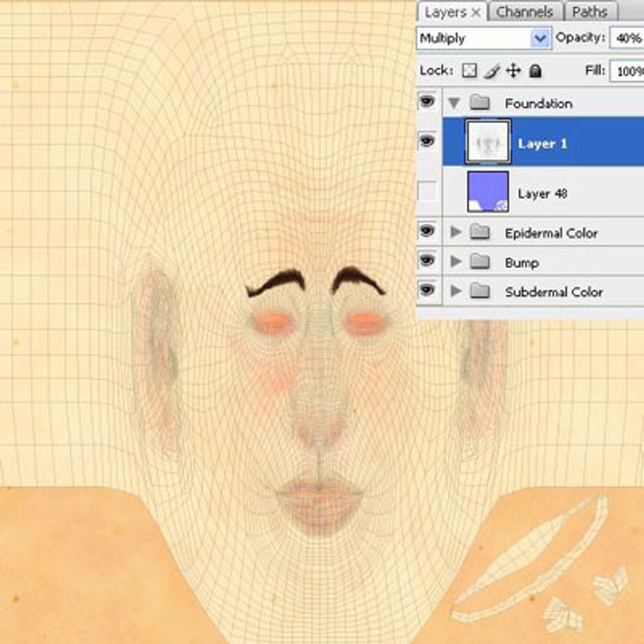The width and height of the screenshot is (644, 644).
Task: Toggle visibility of the Bump group
Action: 427,261
